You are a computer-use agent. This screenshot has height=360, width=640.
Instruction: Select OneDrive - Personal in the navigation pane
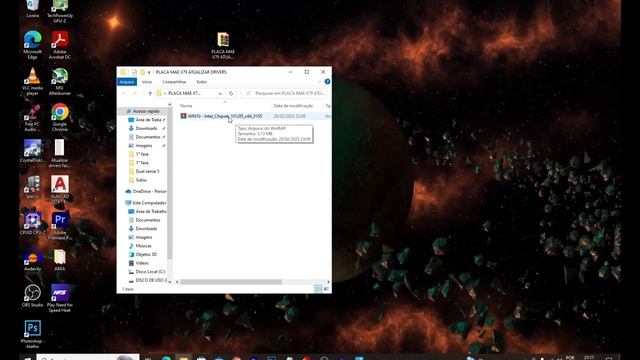click(146, 191)
